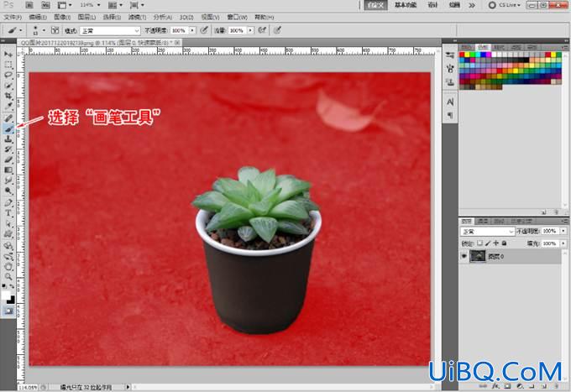Switch to the Channels tab
This screenshot has height=392, width=571.
point(482,222)
